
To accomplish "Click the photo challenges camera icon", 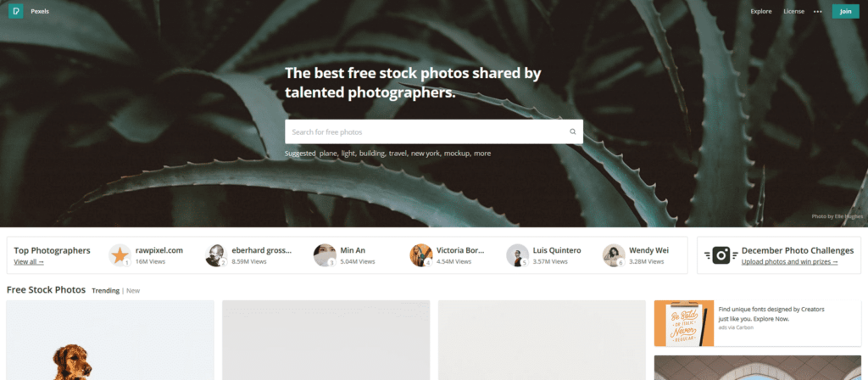I will pos(721,255).
